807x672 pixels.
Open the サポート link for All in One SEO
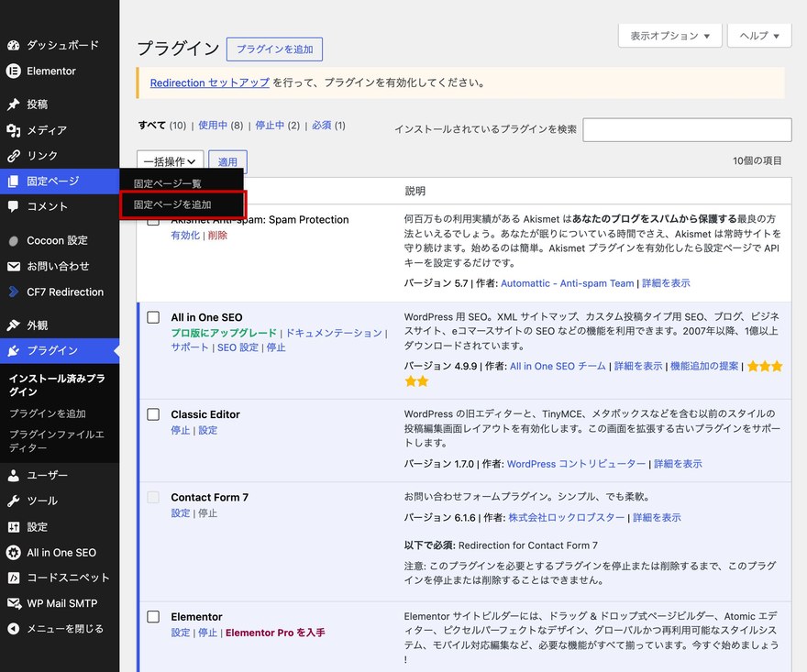point(190,347)
